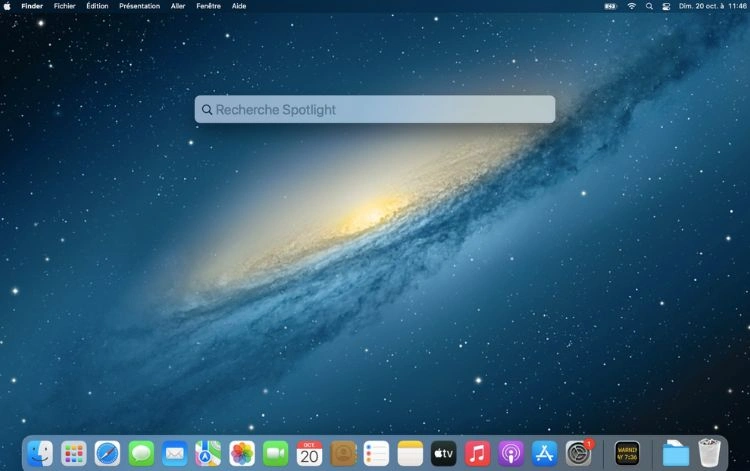Image resolution: width=750 pixels, height=471 pixels.
Task: Open the Édition menu
Action: [x=97, y=6]
